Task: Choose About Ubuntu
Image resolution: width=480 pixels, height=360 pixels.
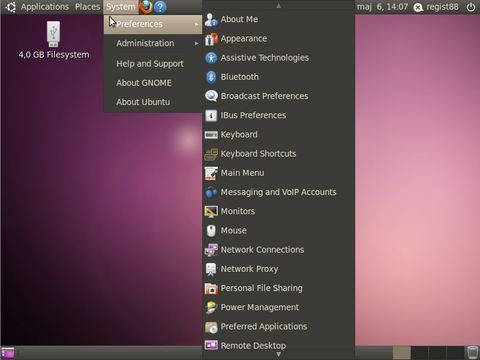Action: coord(153,102)
